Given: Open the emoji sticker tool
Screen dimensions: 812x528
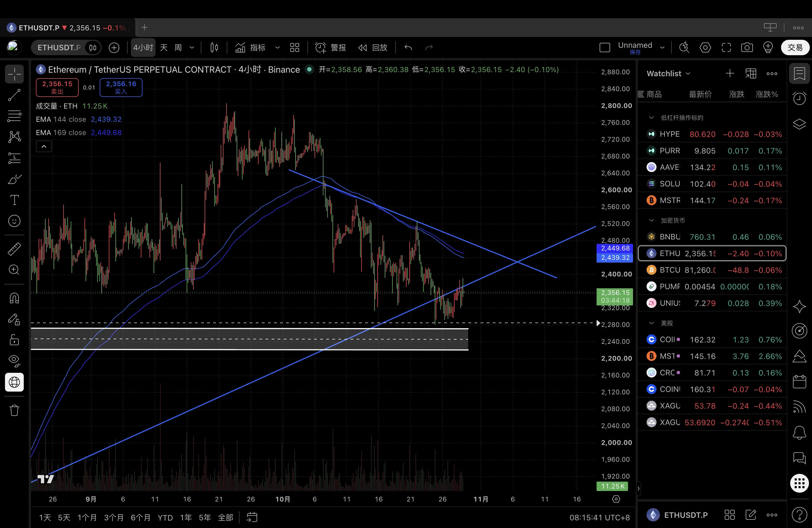Looking at the screenshot, I should click(14, 221).
